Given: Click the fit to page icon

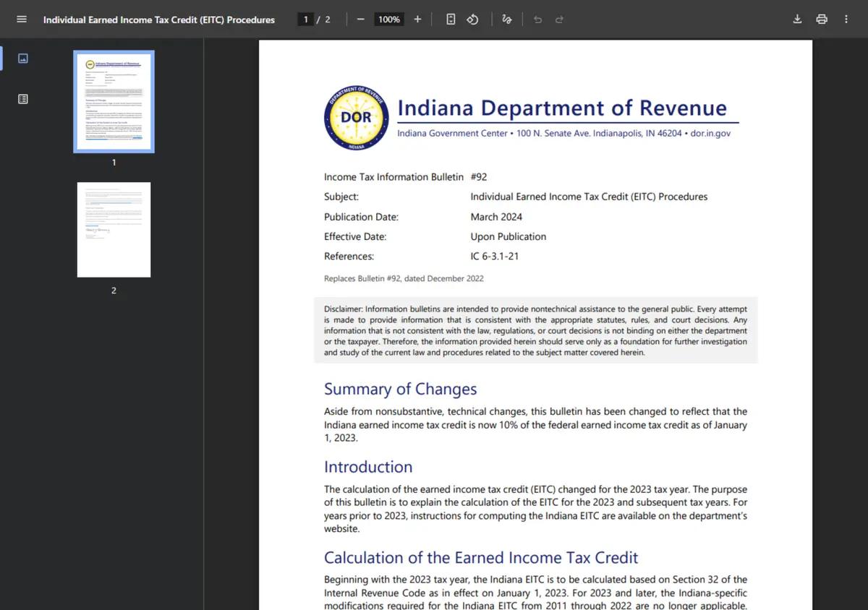Looking at the screenshot, I should point(451,20).
